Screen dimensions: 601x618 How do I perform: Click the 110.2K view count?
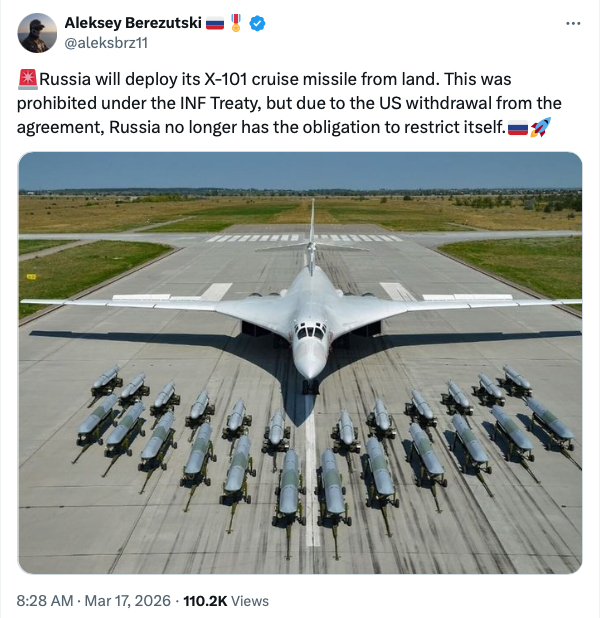203,601
